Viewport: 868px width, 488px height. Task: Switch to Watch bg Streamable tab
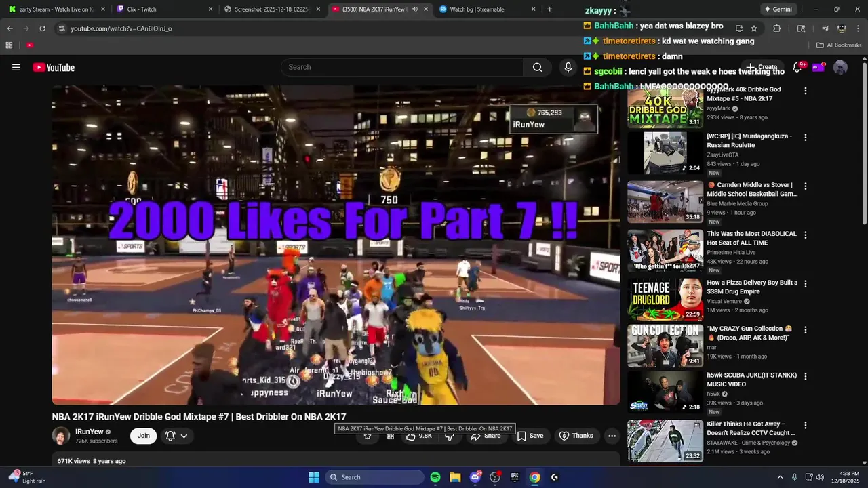[x=480, y=9]
